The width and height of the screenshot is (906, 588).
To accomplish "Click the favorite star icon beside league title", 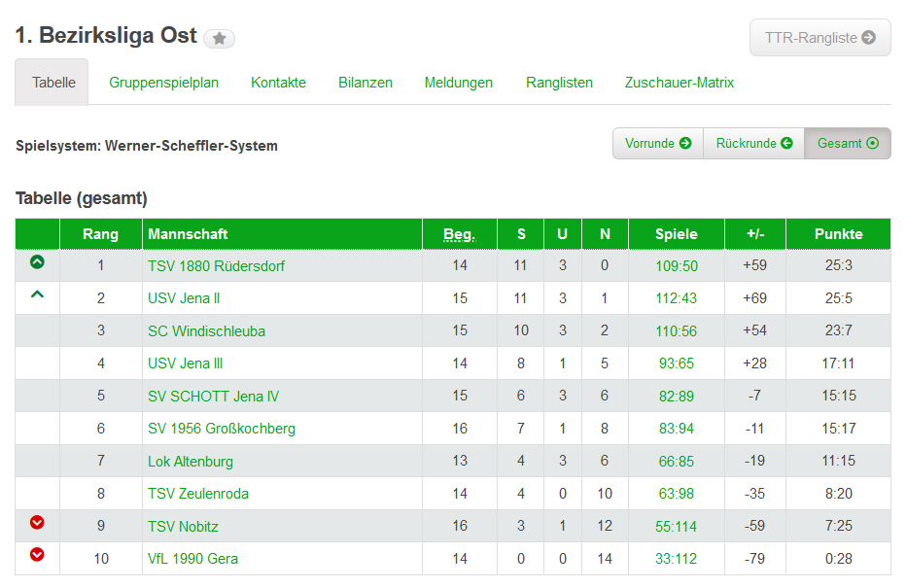I will tap(220, 38).
